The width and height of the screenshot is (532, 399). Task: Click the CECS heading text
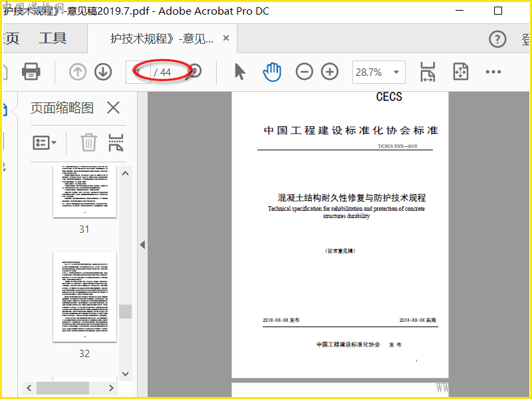pyautogui.click(x=389, y=96)
